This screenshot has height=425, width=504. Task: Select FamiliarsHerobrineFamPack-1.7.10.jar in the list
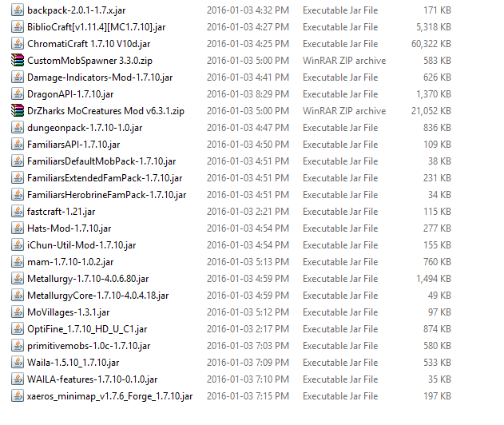(x=107, y=195)
